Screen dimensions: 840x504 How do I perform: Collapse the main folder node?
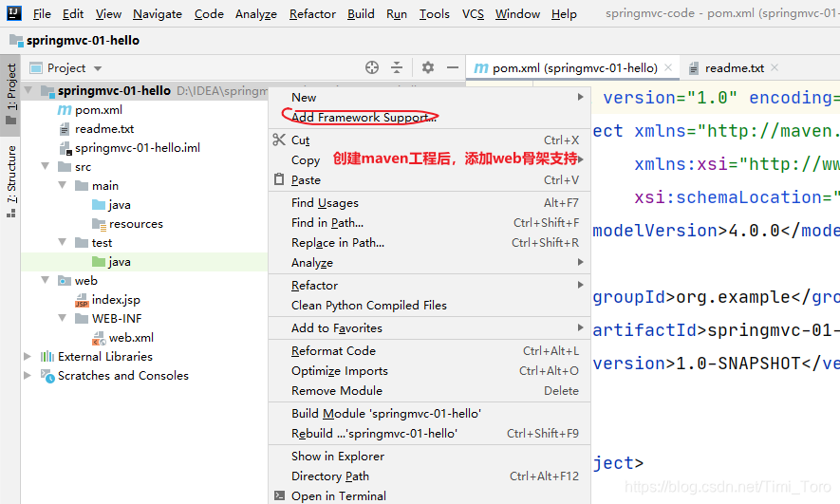coord(63,185)
